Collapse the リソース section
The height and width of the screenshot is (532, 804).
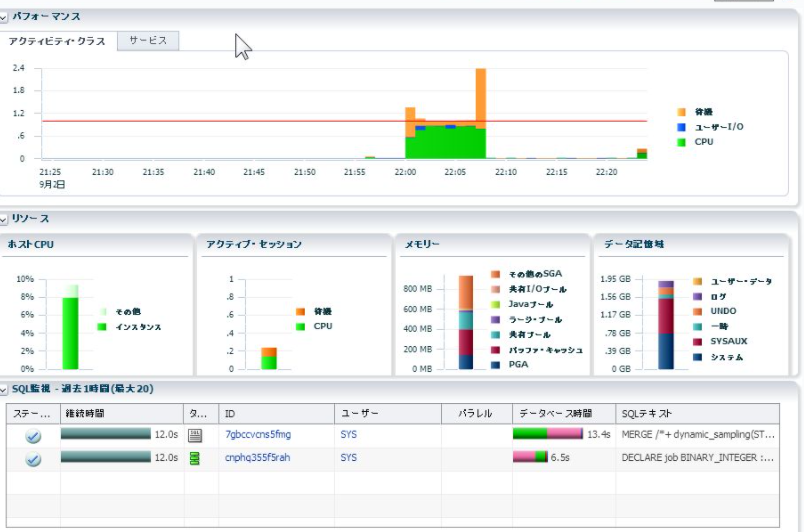pyautogui.click(x=4, y=218)
